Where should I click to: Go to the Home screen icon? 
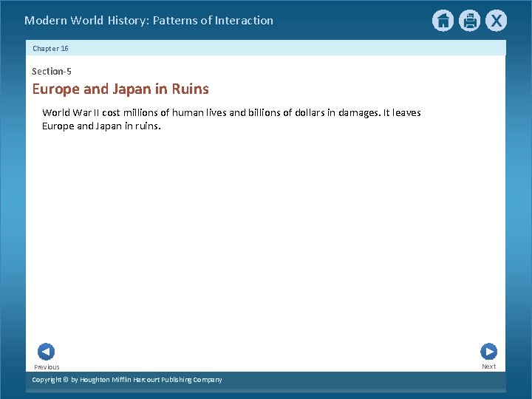click(x=443, y=21)
